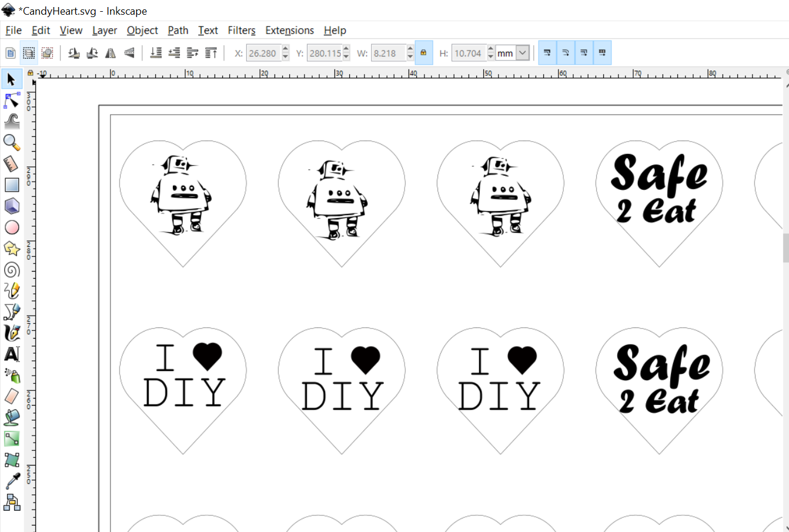Image resolution: width=789 pixels, height=532 pixels.
Task: Open the Path menu
Action: click(178, 31)
